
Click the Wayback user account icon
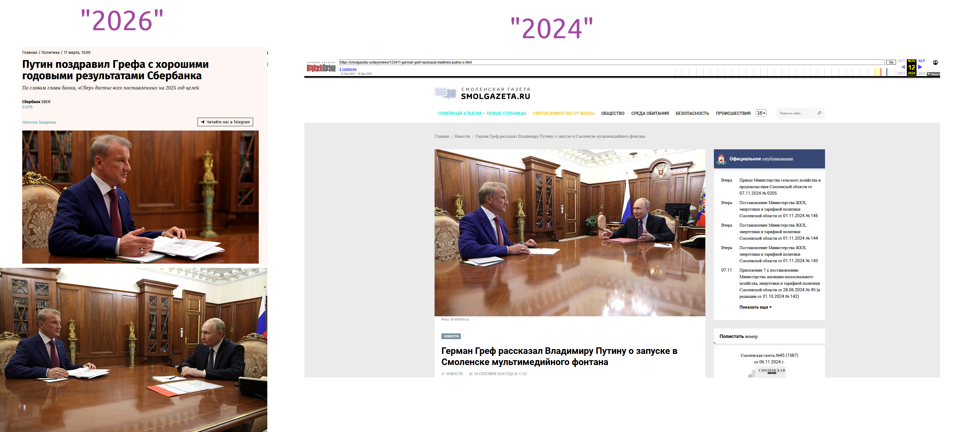pos(935,63)
